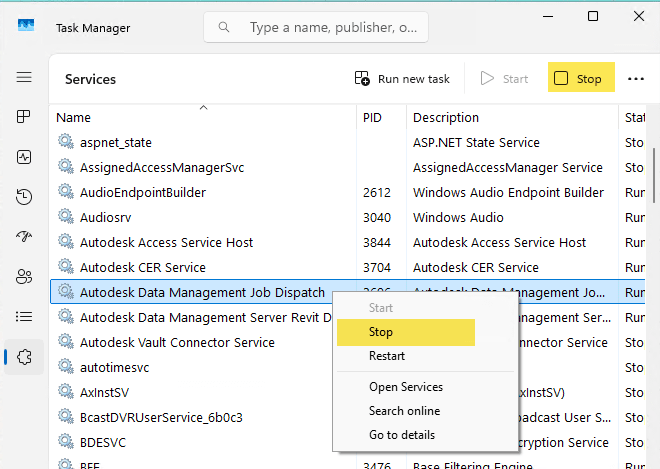Click gear icon beside Autodesk Vault Connector Service

[66, 341]
